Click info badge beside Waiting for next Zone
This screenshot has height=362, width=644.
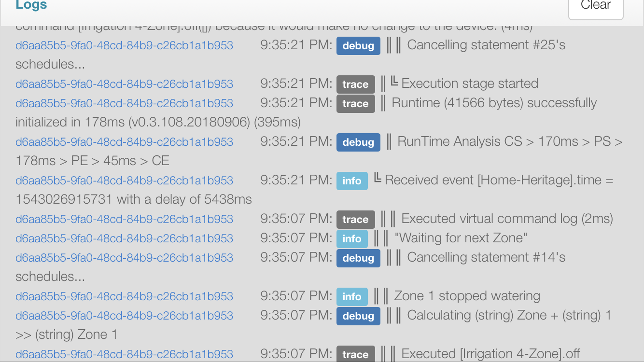352,239
